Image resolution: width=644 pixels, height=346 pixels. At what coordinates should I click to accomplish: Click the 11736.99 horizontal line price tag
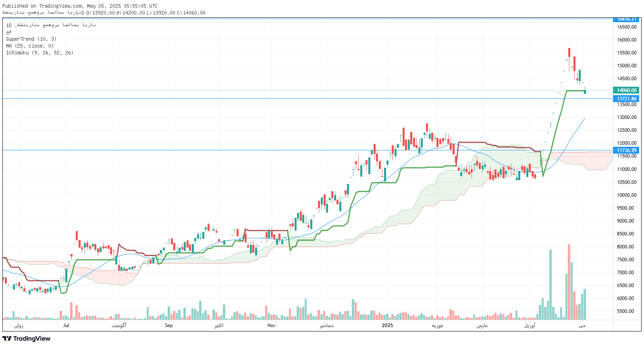pos(626,150)
